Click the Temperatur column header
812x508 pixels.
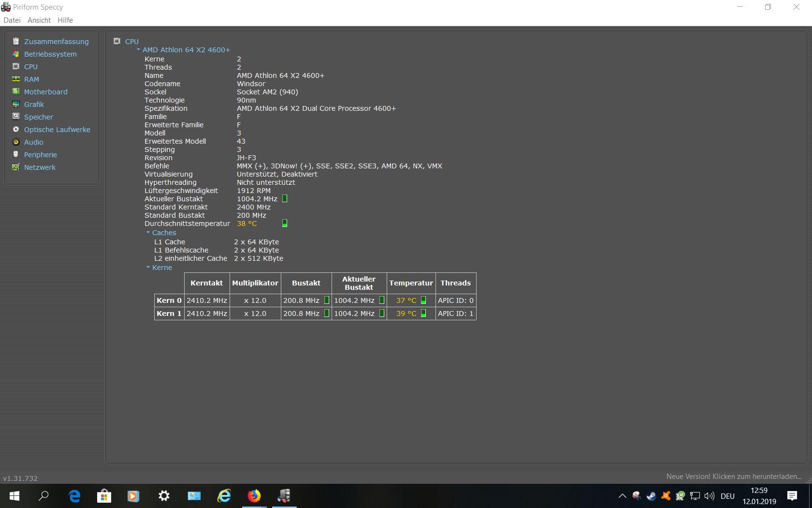click(x=411, y=283)
